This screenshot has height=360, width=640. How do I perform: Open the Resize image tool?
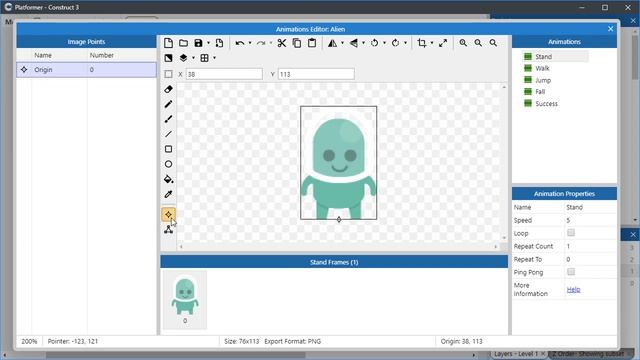[x=443, y=43]
